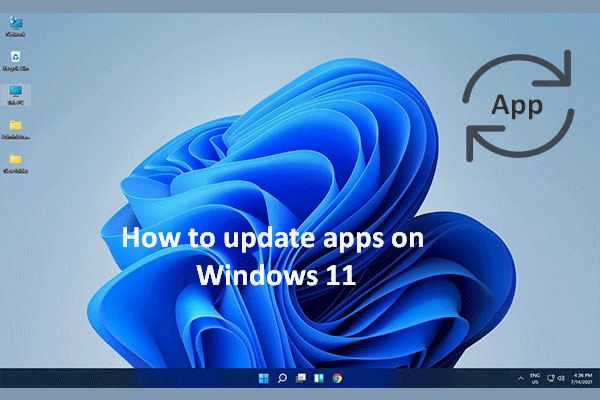Screen dimensions: 600x400
Task: Select the Recycle Bin desktop icon
Action: (x=15, y=61)
